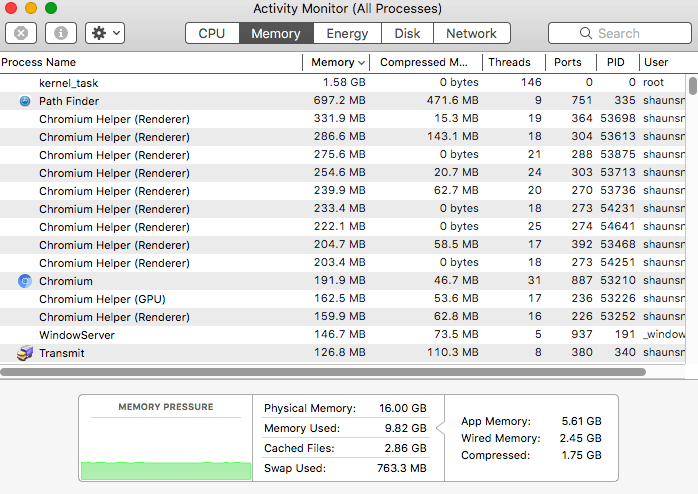698x494 pixels.
Task: Select the Chromium process name
Action: pyautogui.click(x=66, y=281)
